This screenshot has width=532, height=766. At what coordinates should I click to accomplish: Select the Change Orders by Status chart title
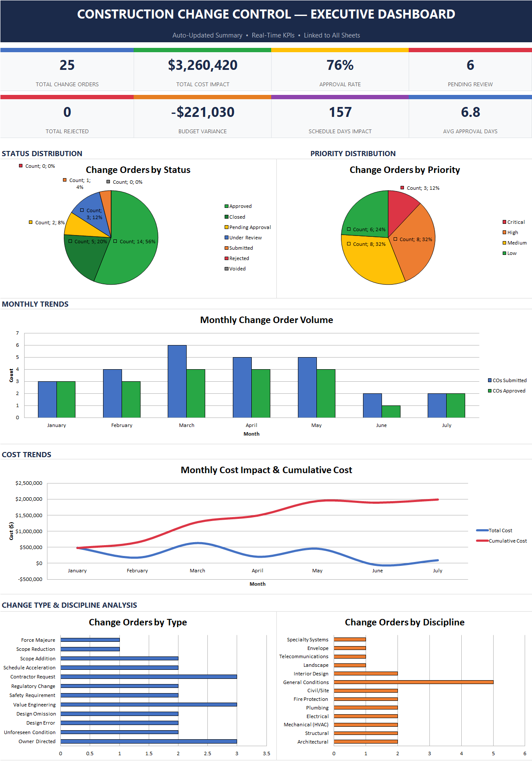tap(138, 170)
